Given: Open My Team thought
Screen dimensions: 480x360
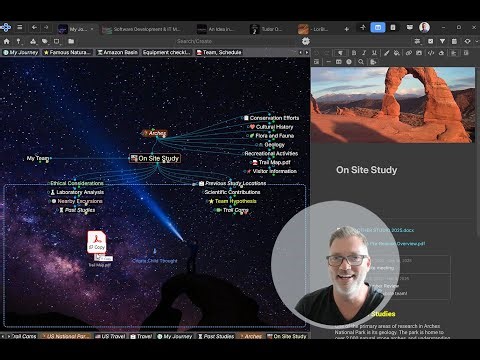Looking at the screenshot, I should click(x=38, y=158).
